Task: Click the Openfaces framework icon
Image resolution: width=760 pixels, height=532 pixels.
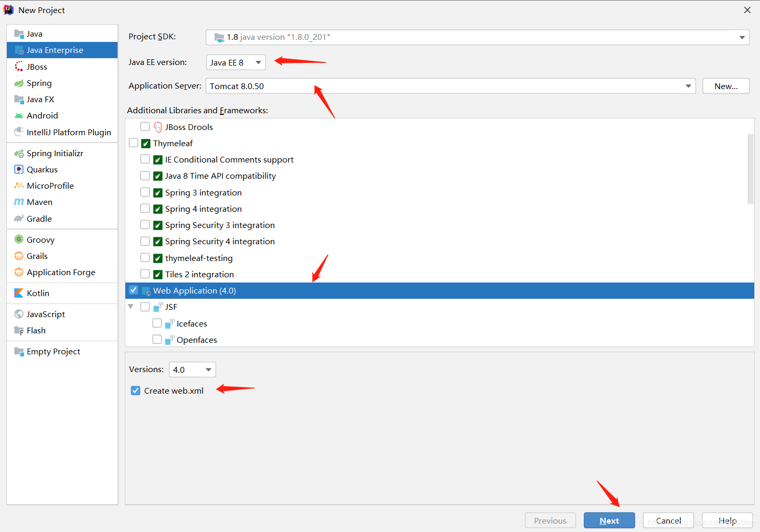Action: [169, 340]
